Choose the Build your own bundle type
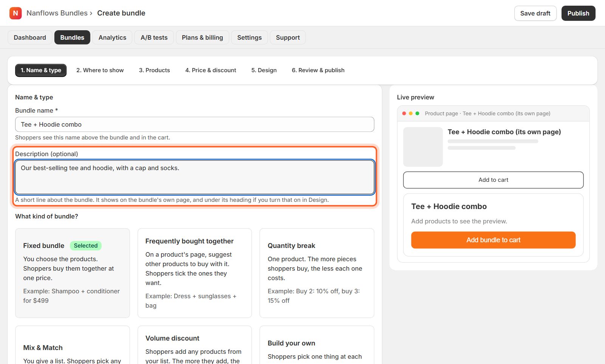605x364 pixels. (317, 345)
